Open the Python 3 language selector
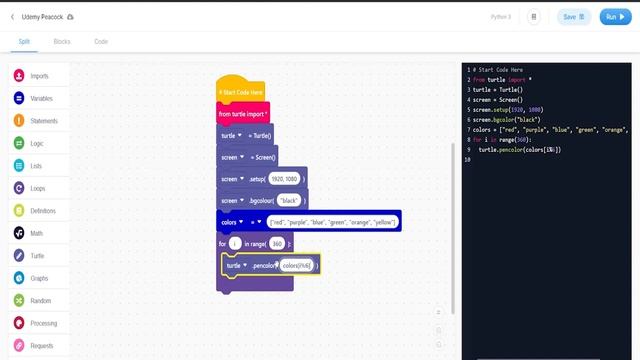The image size is (640, 360). point(501,17)
